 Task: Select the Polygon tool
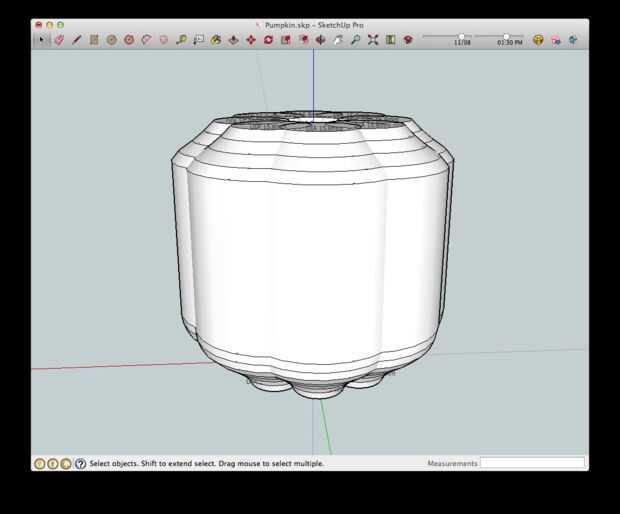[x=129, y=40]
